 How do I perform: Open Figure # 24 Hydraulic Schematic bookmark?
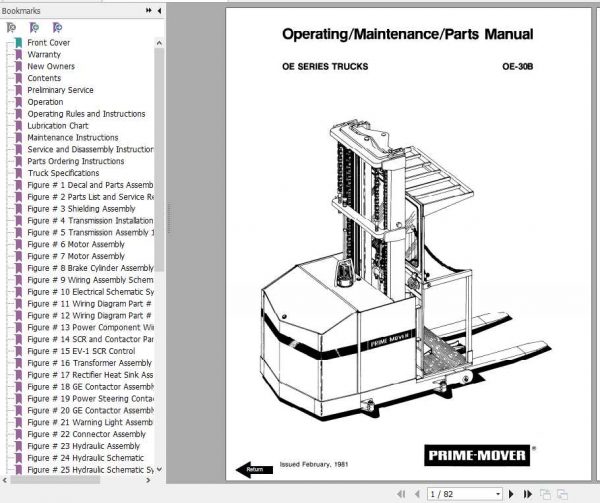86,458
